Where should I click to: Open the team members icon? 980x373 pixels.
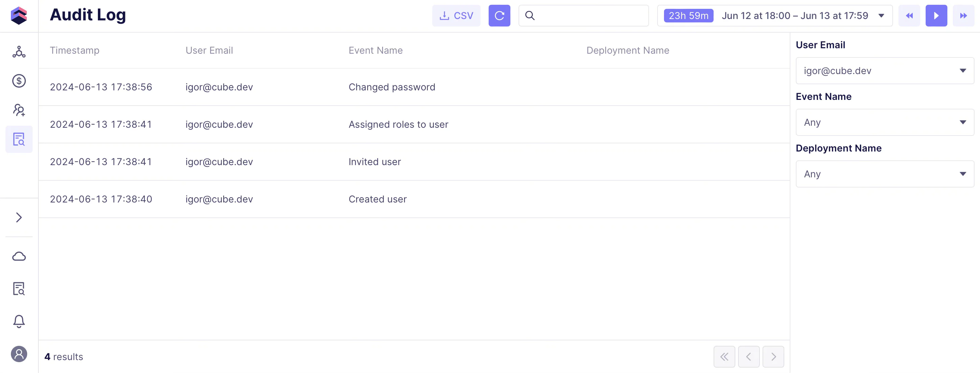point(19,110)
